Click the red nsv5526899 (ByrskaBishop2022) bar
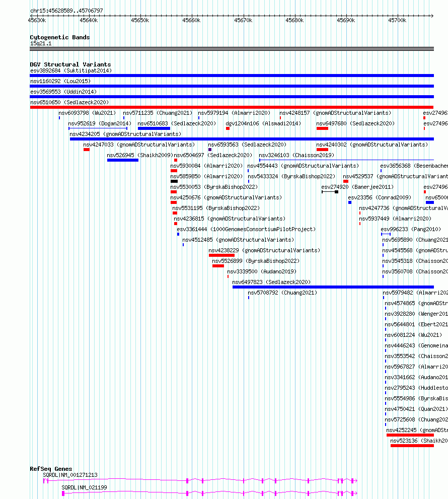The image size is (448, 499). (218, 266)
